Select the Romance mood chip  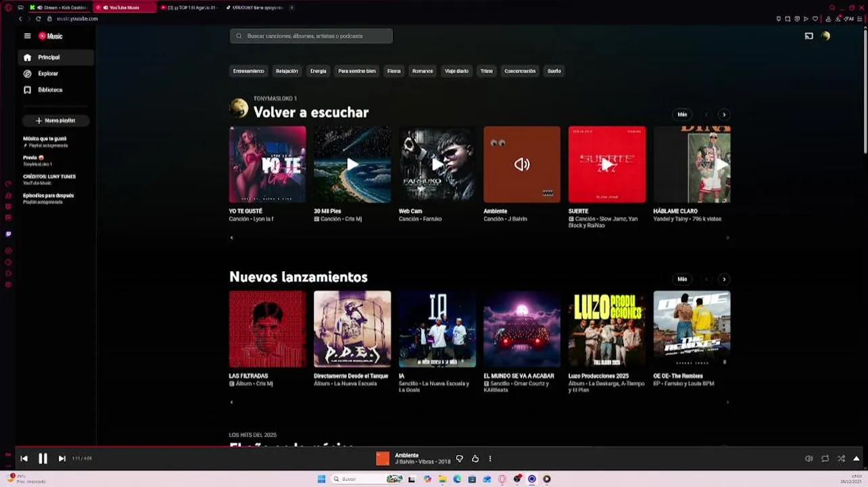pyautogui.click(x=423, y=71)
